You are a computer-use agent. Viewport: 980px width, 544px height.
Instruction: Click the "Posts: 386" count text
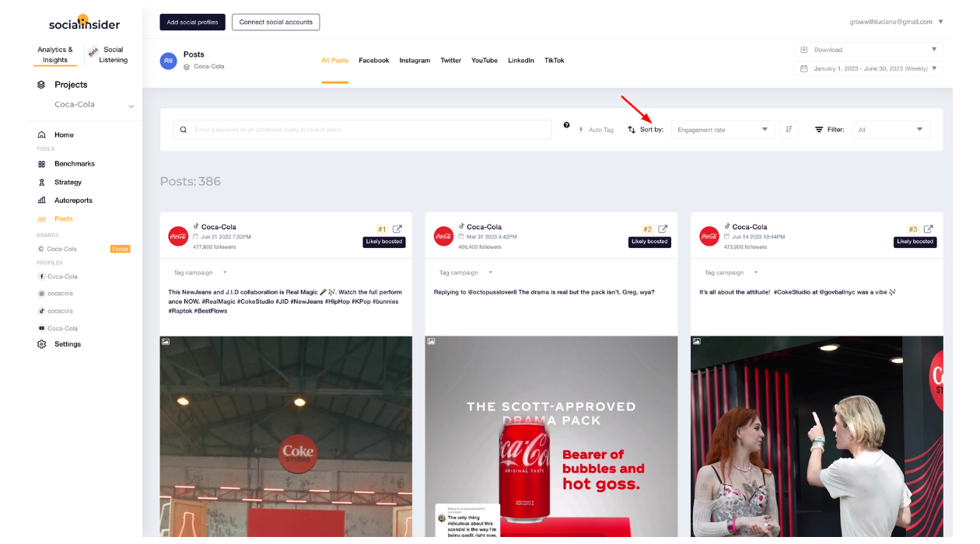click(191, 181)
